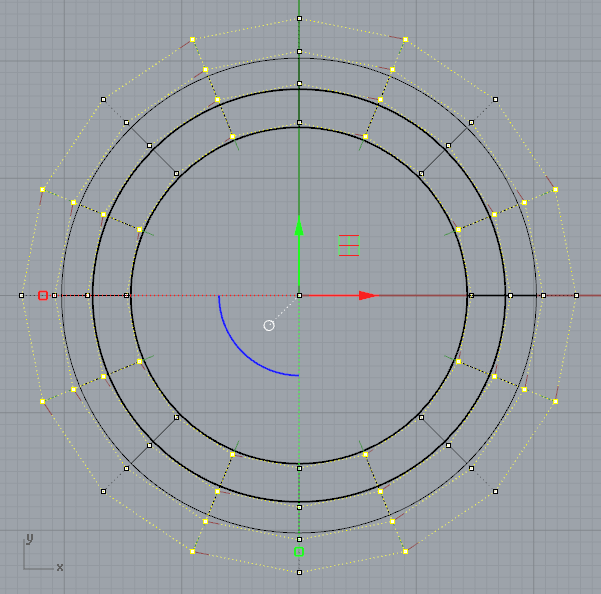Click the red X-axis move arrow of gumball

click(368, 295)
